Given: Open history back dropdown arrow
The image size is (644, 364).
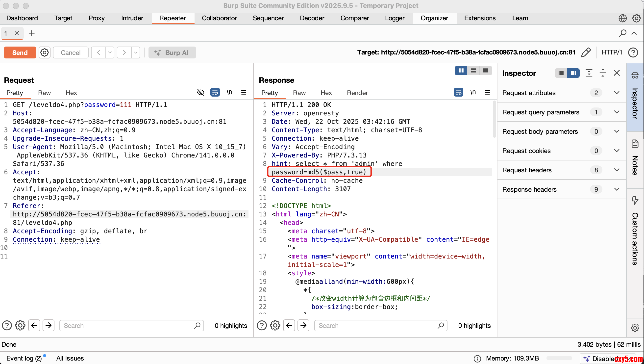Looking at the screenshot, I should (x=110, y=52).
